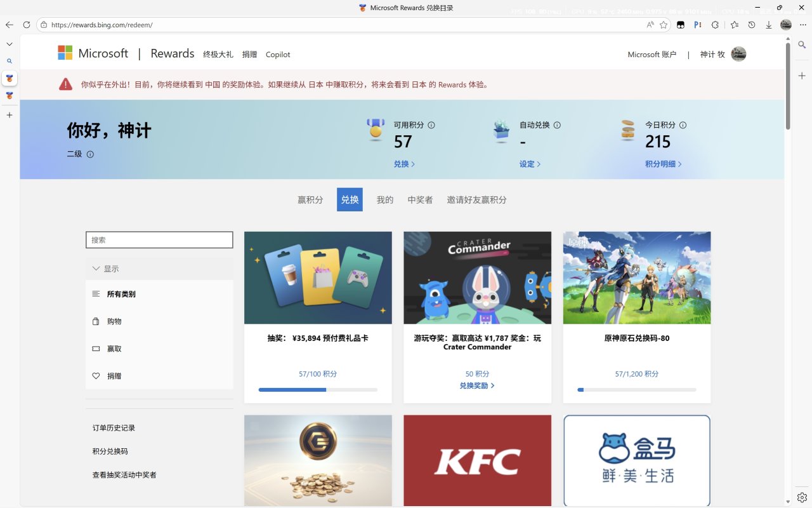
Task: Collapse the 显示 category section
Action: point(159,269)
